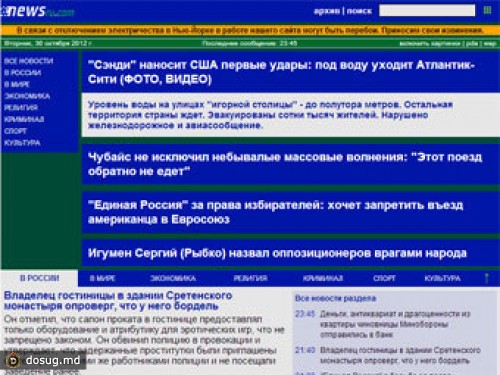The width and height of the screenshot is (500, 375).
Task: Open Чубайс headline about массовые волнения
Action: 285,164
